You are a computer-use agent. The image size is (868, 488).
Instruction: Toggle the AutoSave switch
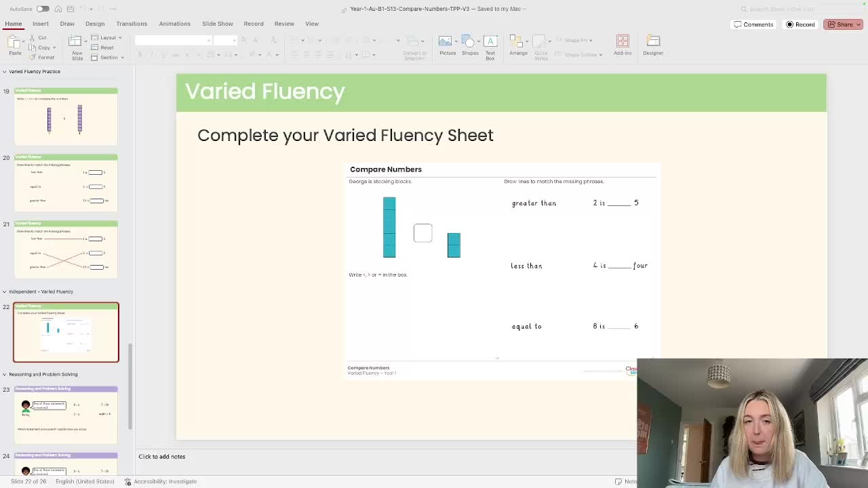pos(43,9)
